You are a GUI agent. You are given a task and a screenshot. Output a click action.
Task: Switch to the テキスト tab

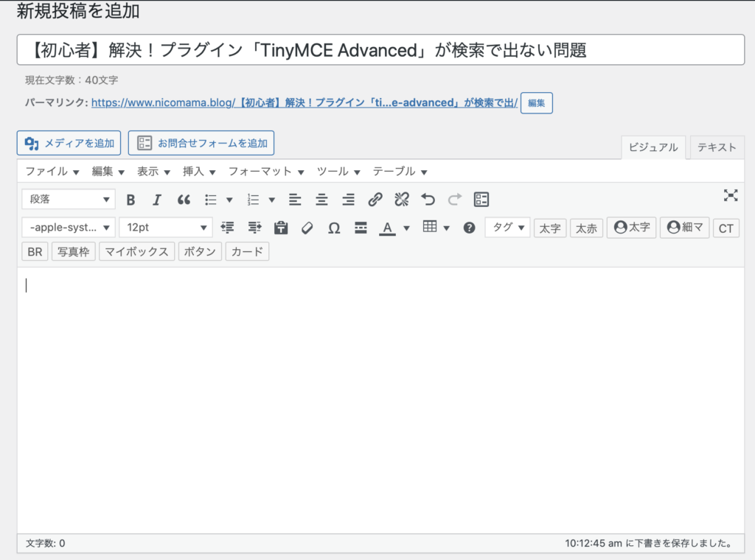coord(717,147)
